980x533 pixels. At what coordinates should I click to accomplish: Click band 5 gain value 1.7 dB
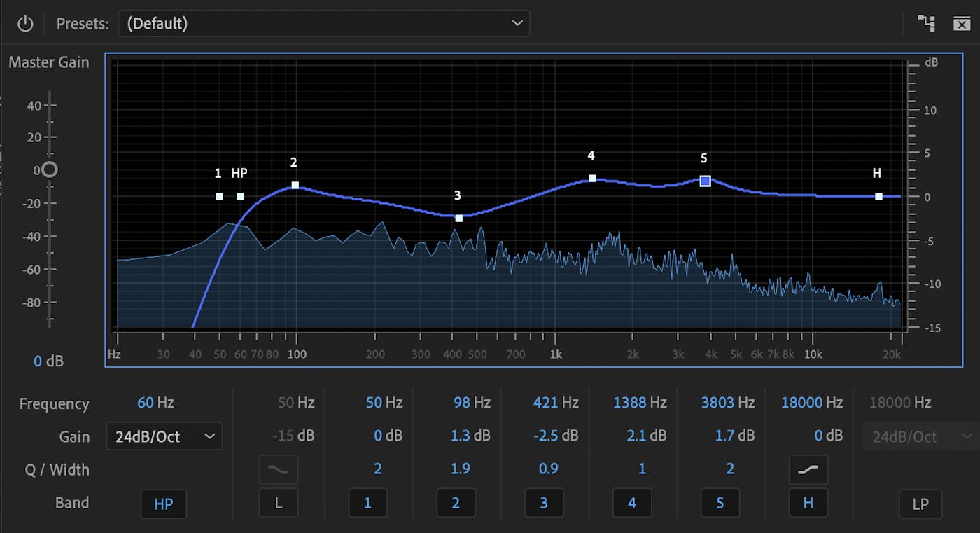736,436
